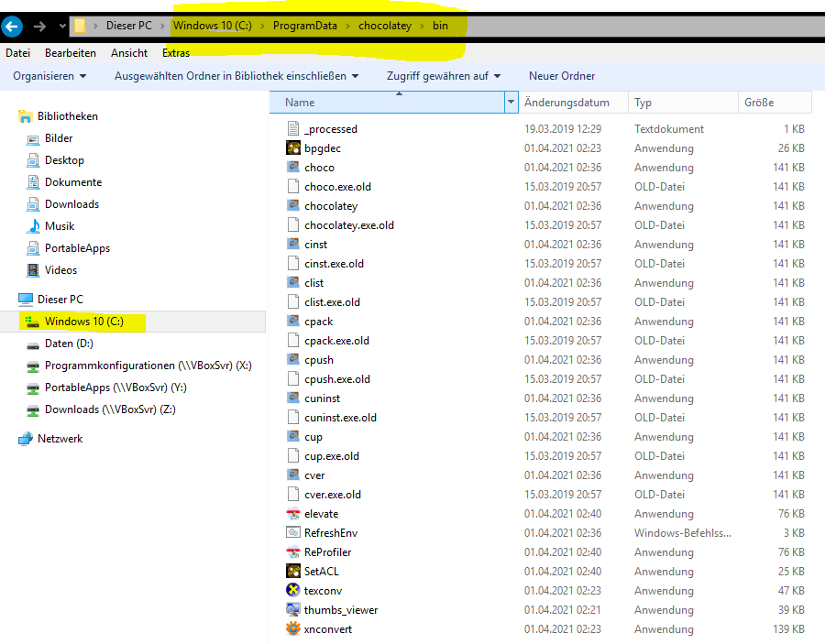The image size is (825, 644).
Task: Open chevron after Windows 10 (C:) breadcrumb
Action: (x=262, y=26)
